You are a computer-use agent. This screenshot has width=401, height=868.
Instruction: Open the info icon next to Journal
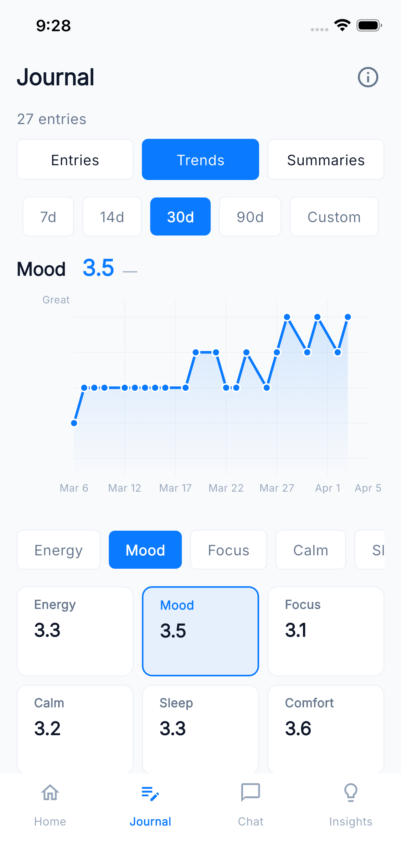pyautogui.click(x=368, y=77)
